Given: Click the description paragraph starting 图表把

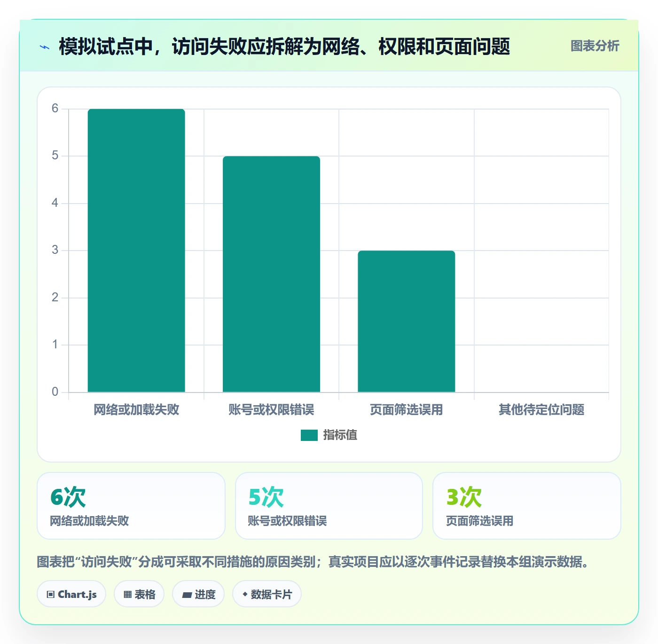Looking at the screenshot, I should coord(314,562).
